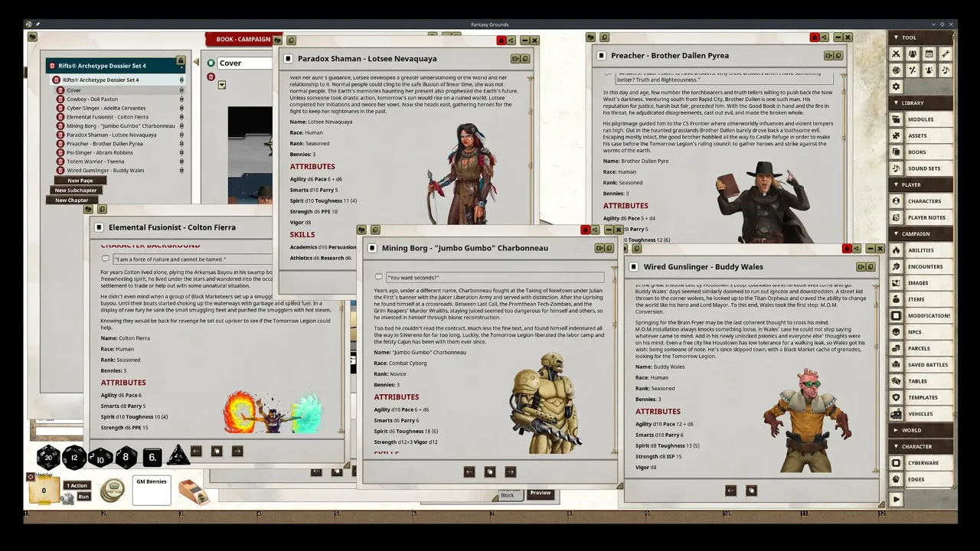
Task: Open dropdown arrow below Cover title
Action: tap(221, 85)
